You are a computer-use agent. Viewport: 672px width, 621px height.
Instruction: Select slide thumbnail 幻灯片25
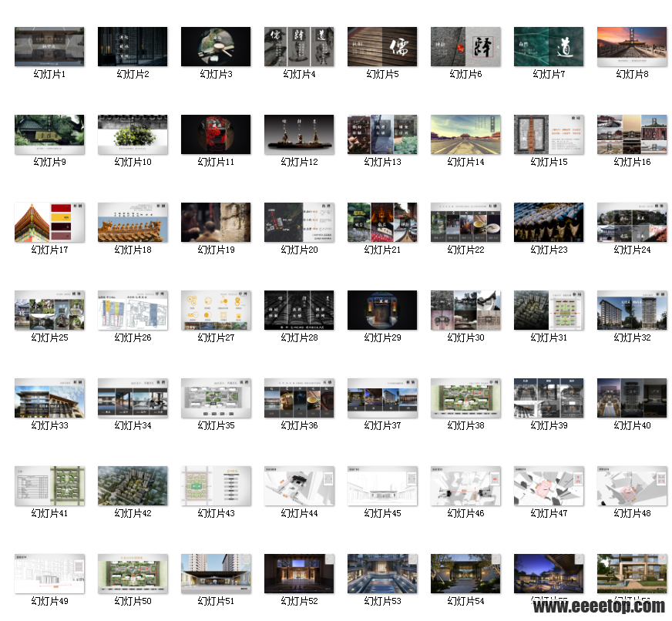(x=49, y=310)
